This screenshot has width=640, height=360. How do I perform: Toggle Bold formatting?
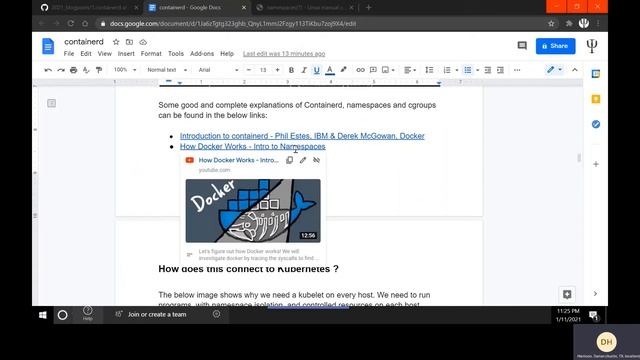[x=291, y=70]
